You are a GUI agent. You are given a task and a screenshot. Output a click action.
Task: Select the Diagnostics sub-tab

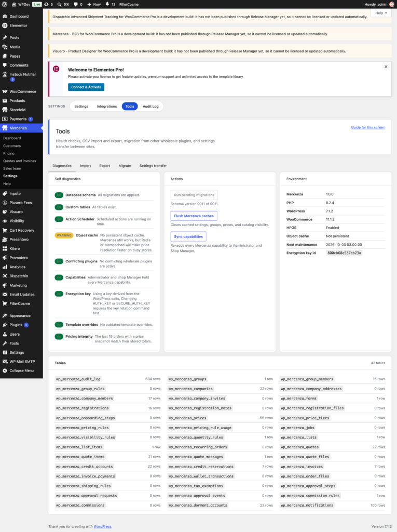(62, 166)
